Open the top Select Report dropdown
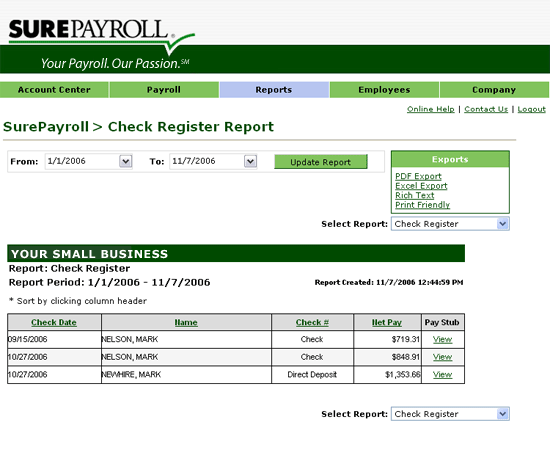This screenshot has width=550, height=450. [450, 224]
